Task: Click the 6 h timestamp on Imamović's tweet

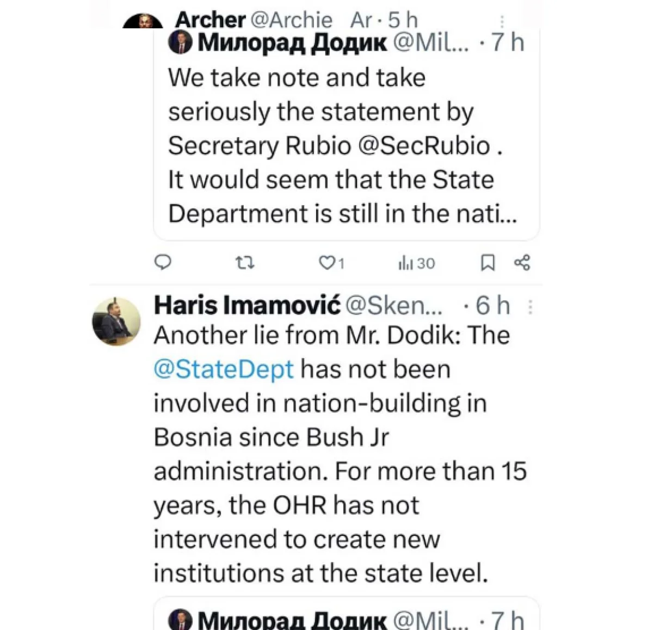Action: click(x=492, y=305)
